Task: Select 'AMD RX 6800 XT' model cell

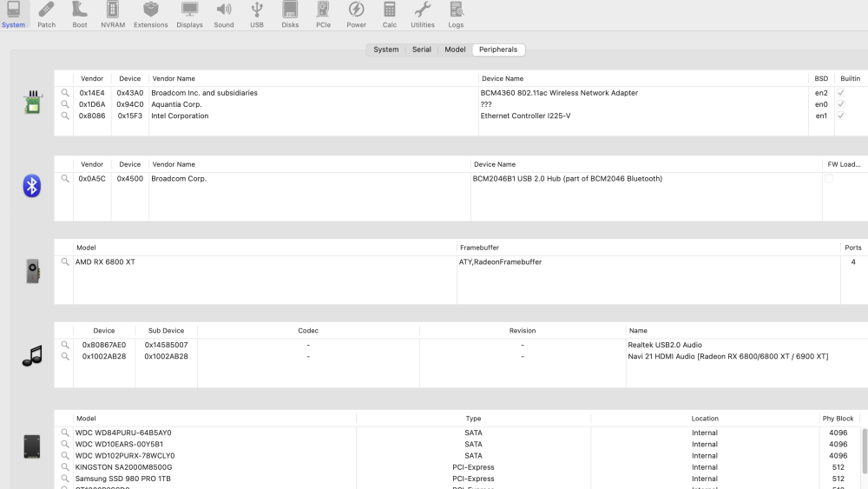Action: [105, 262]
